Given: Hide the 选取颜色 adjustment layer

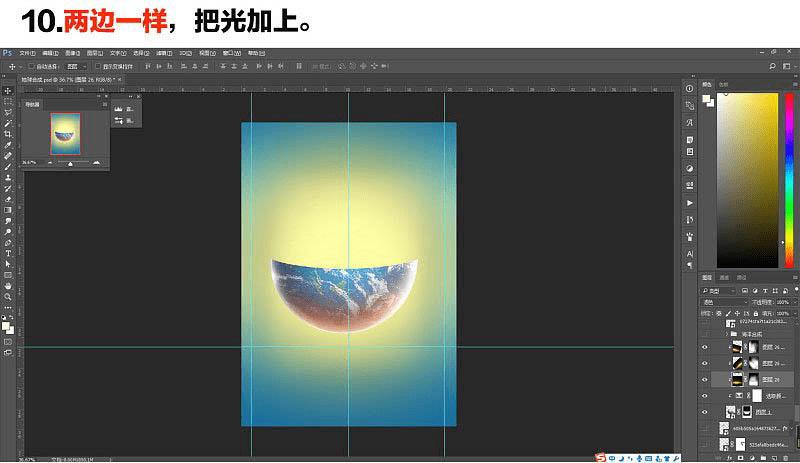Looking at the screenshot, I should pos(705,396).
